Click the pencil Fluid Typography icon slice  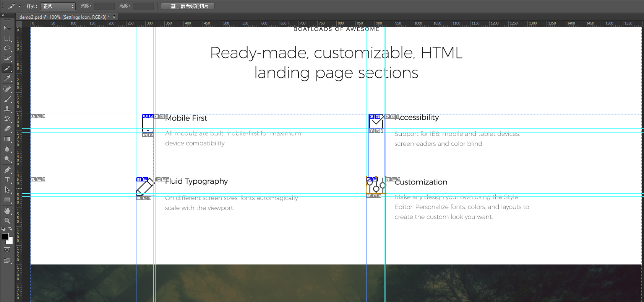click(146, 187)
